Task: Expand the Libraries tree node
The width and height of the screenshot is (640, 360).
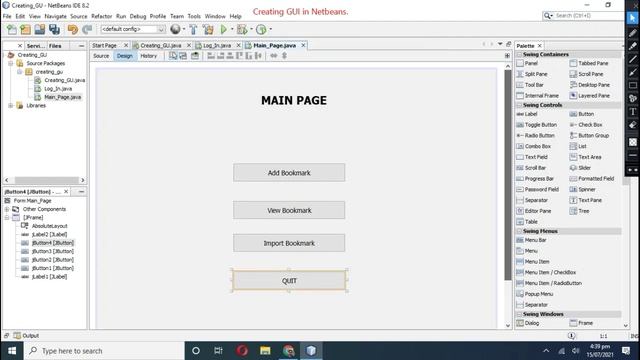Action: click(11, 106)
